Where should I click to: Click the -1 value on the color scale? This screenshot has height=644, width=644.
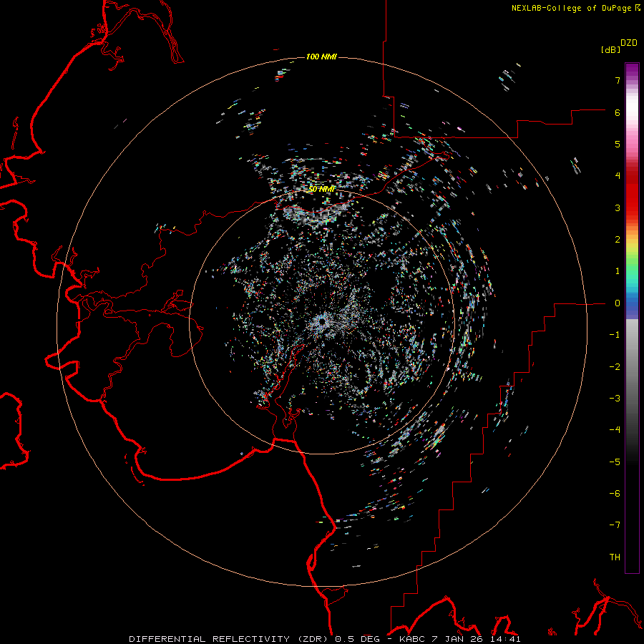615,335
